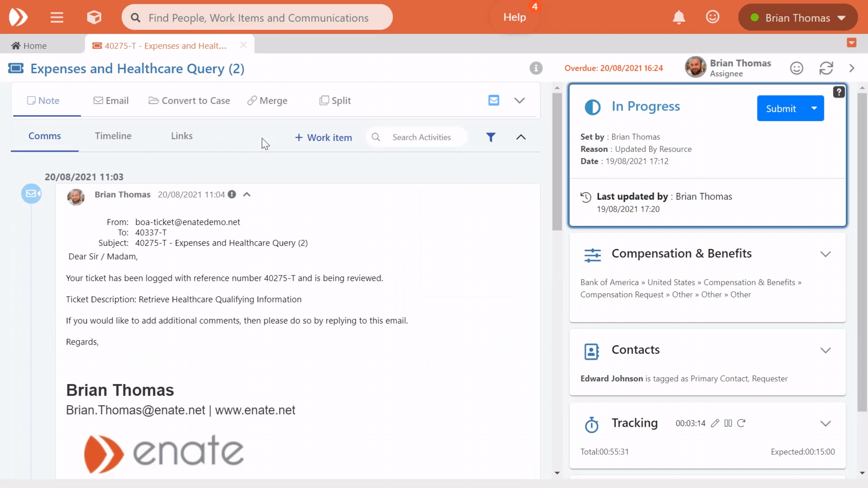The image size is (868, 488).
Task: Collapse the comms activity section
Action: click(x=521, y=137)
